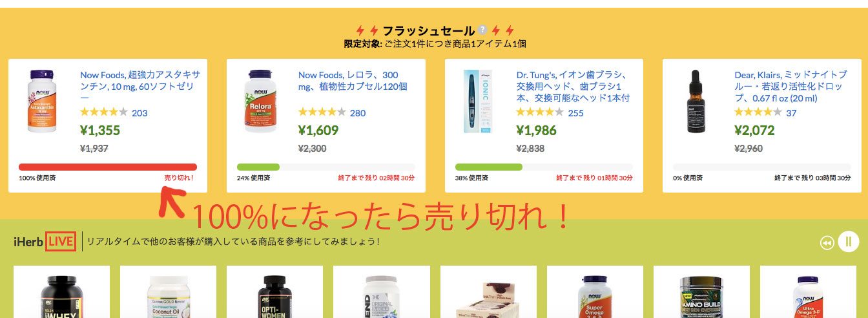This screenshot has height=318, width=868.
Task: Open the Now Foods Relora product link
Action: pos(353,80)
